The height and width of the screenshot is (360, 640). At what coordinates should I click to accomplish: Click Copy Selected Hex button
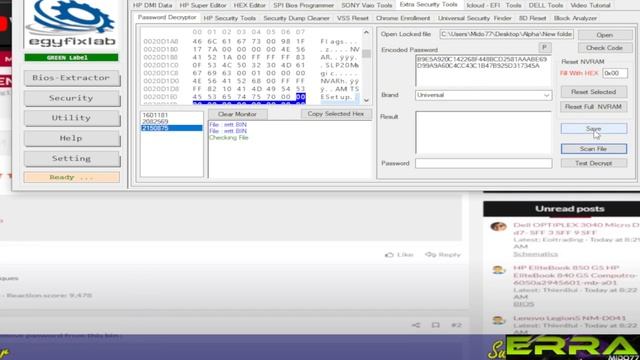336,114
